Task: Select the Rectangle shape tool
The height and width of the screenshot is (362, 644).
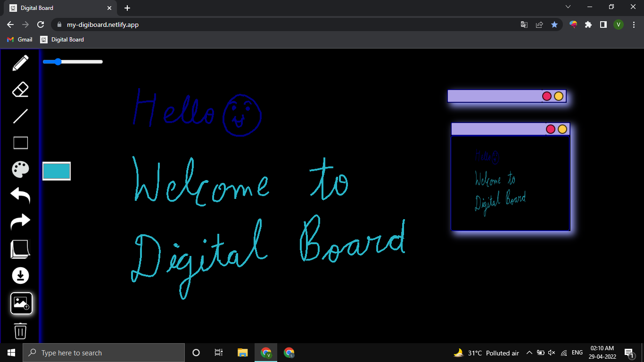Action: (20, 142)
